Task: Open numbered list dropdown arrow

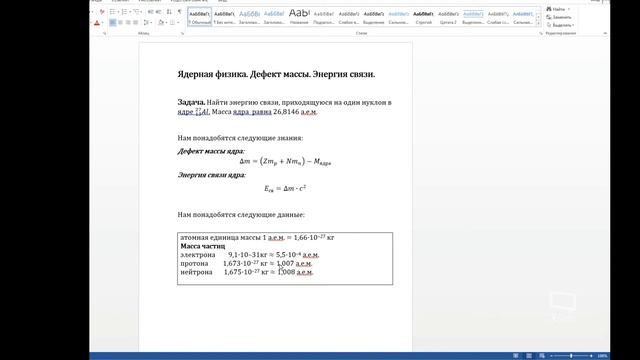Action: 129,12
